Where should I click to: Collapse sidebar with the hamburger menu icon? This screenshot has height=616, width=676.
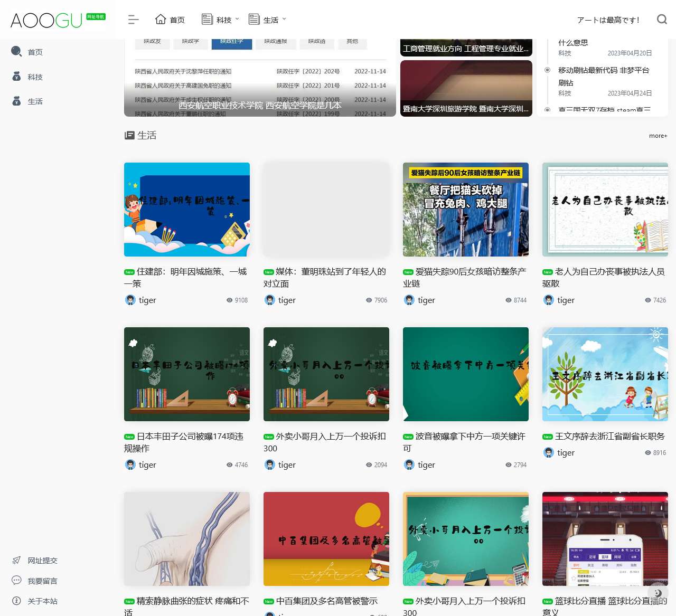click(133, 20)
